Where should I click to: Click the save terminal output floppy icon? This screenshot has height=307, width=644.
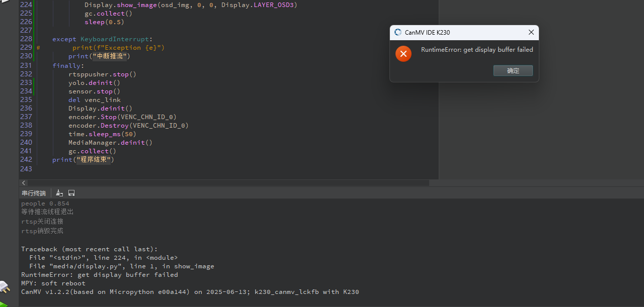coord(71,193)
